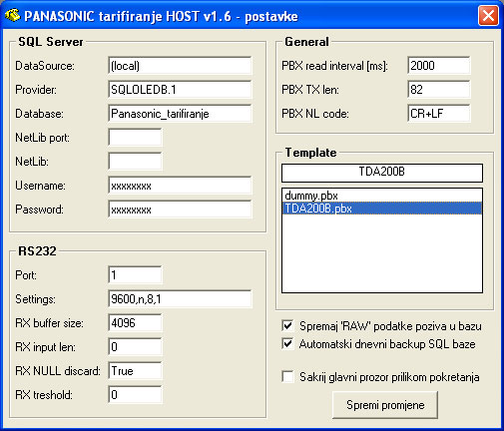Screen dimensions: 504x431
Task: Click the PBX NL code field
Action: [439, 114]
